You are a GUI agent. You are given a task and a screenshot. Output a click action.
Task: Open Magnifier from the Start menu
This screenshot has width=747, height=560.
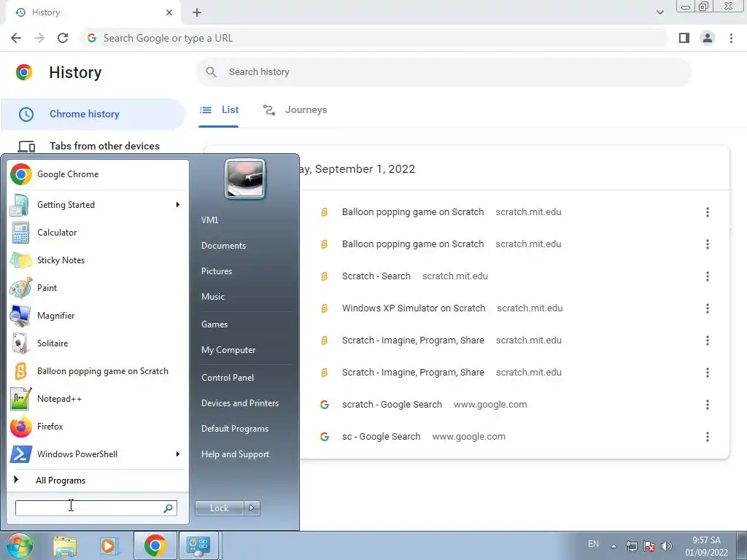98,315
